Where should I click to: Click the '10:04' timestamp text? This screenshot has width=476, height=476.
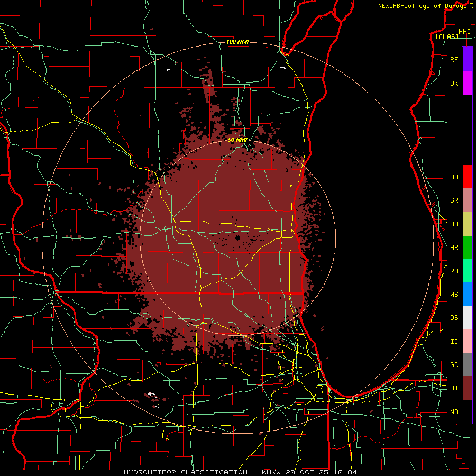(x=345, y=472)
